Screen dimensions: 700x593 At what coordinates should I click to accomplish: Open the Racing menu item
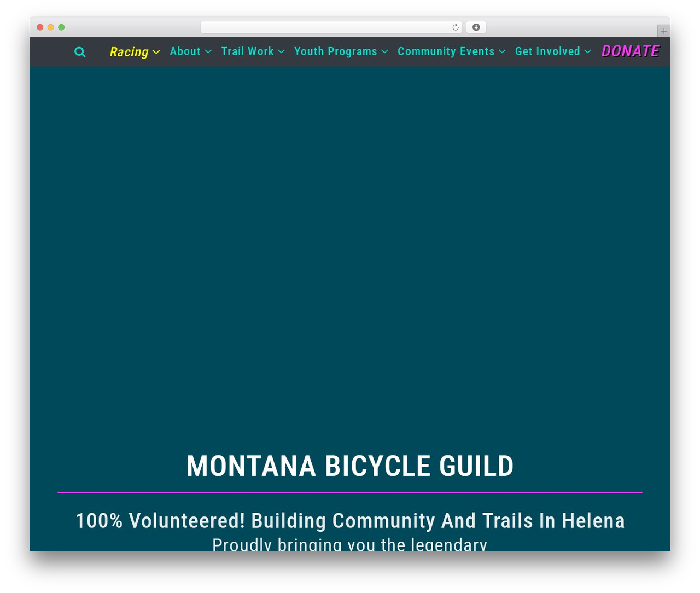tap(129, 52)
